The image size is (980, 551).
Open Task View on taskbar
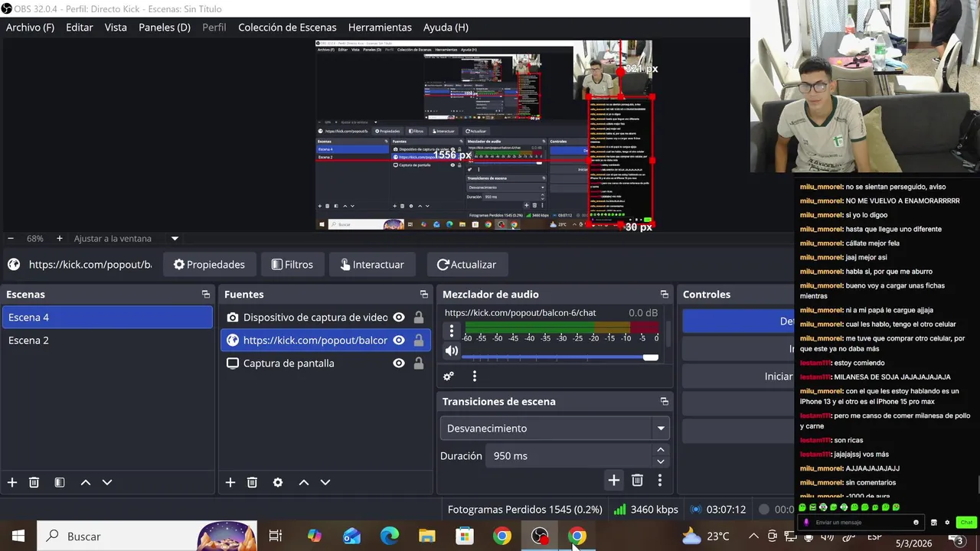[276, 536]
